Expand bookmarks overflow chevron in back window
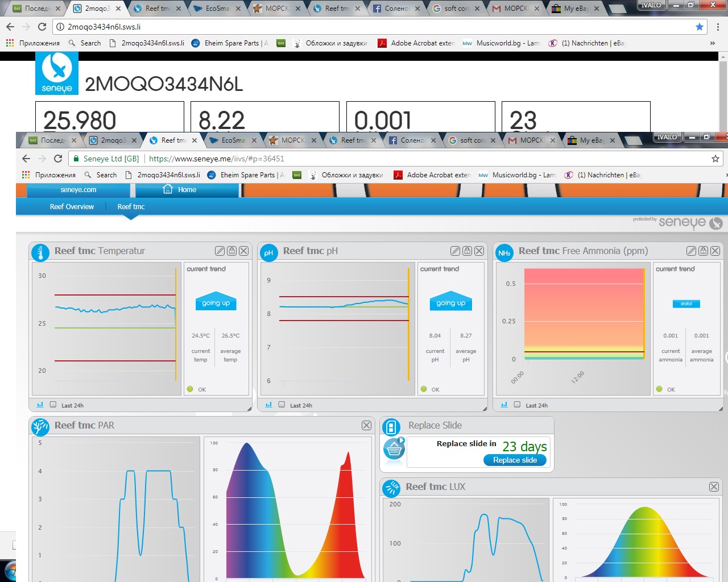Image resolution: width=728 pixels, height=582 pixels. tap(712, 43)
